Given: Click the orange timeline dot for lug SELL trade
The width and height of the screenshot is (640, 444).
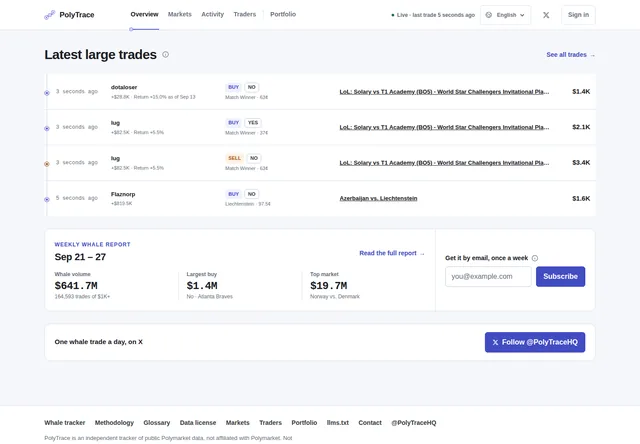Looking at the screenshot, I should pos(47,164).
